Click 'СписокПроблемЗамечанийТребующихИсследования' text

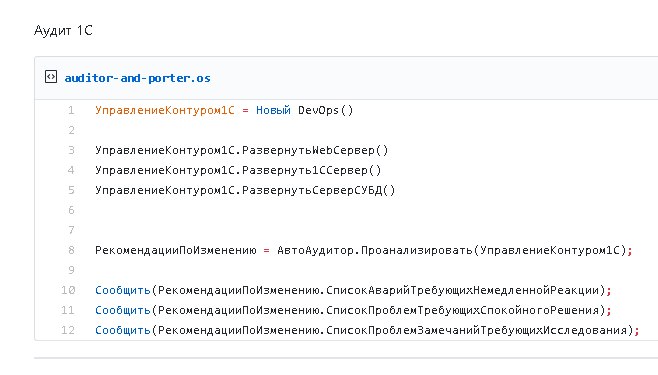coord(476,330)
